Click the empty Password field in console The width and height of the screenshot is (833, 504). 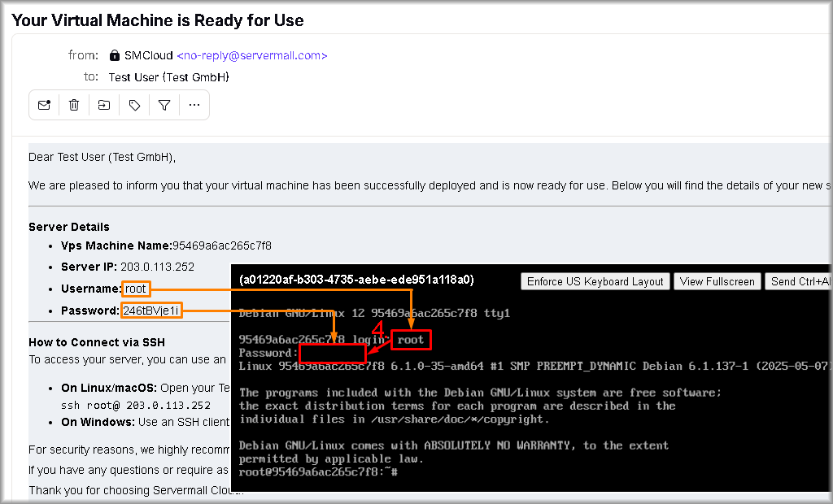332,354
